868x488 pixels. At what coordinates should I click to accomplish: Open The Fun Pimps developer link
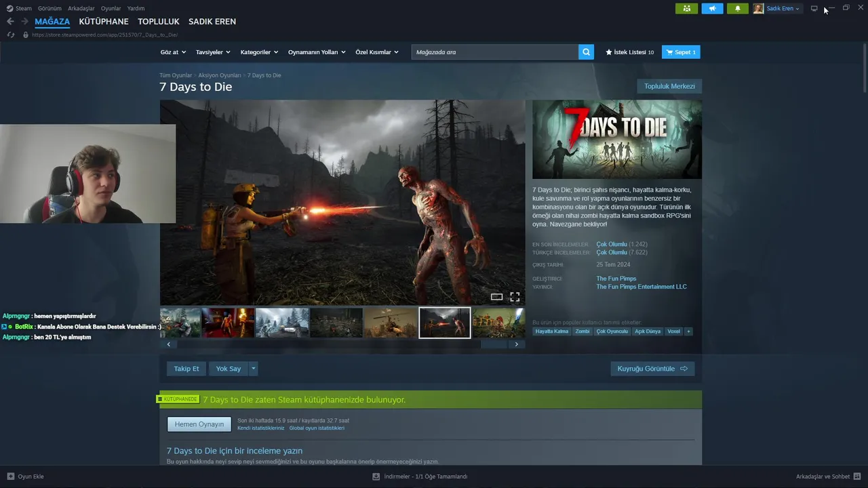616,279
